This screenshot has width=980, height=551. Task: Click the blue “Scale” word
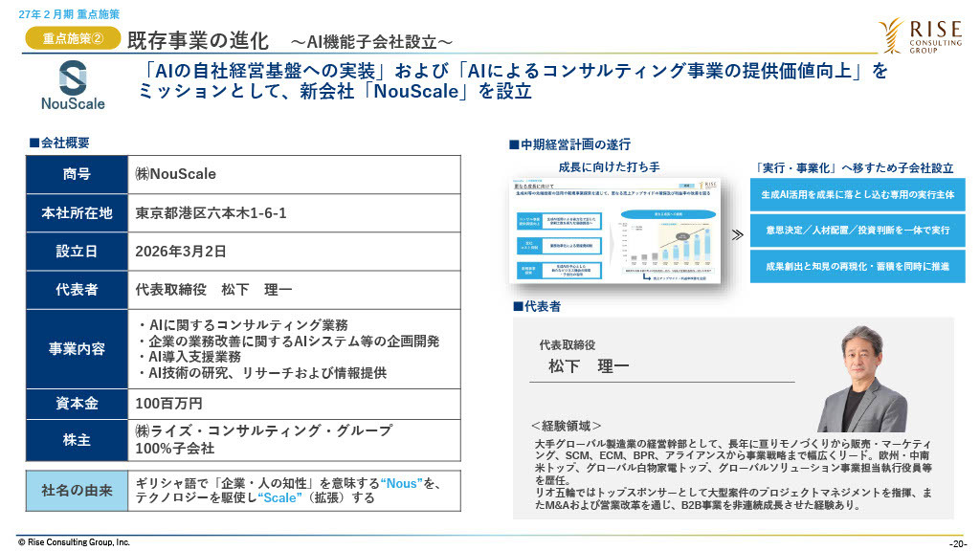(x=280, y=497)
